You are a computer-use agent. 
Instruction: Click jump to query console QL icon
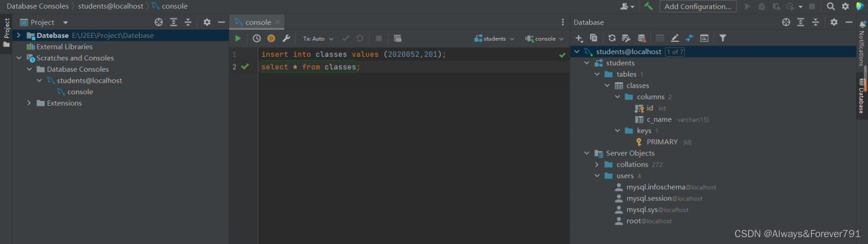[704, 39]
